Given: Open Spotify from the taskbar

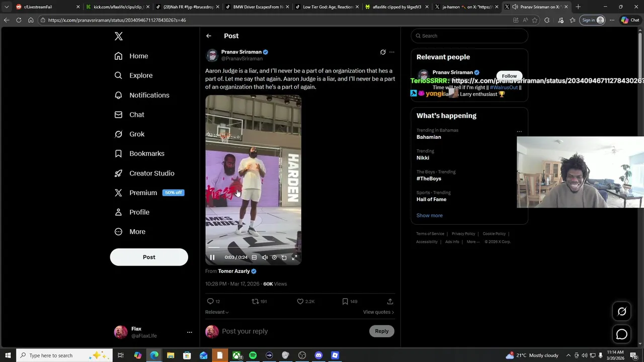Looking at the screenshot, I should (x=253, y=355).
